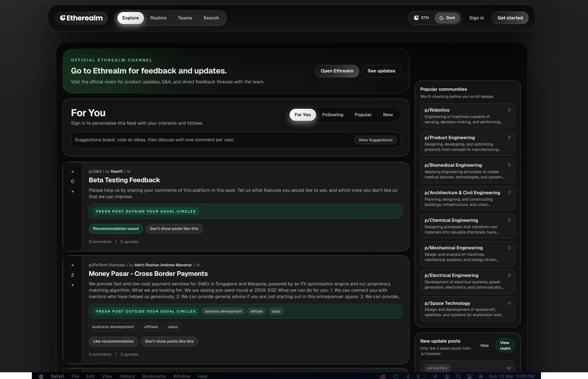Screen dimensions: 588x379
Task: Open the Bookmarks menu
Action: (x=154, y=376)
